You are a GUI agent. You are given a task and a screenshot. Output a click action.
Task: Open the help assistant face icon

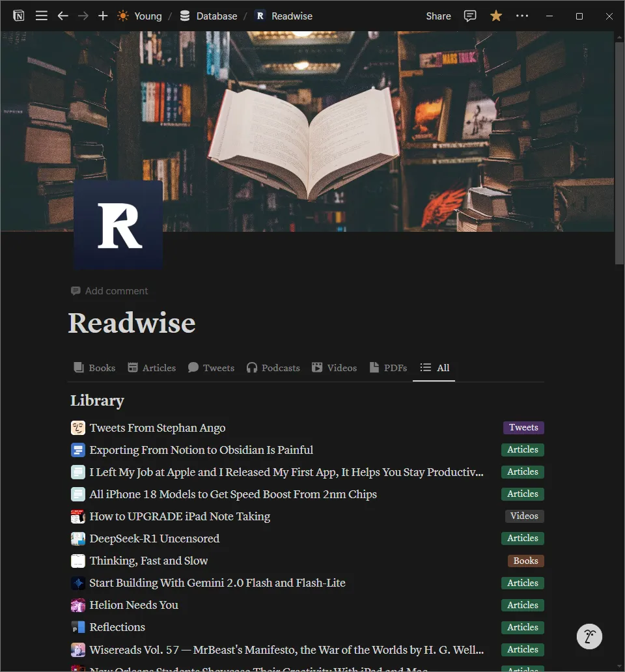[x=589, y=636]
